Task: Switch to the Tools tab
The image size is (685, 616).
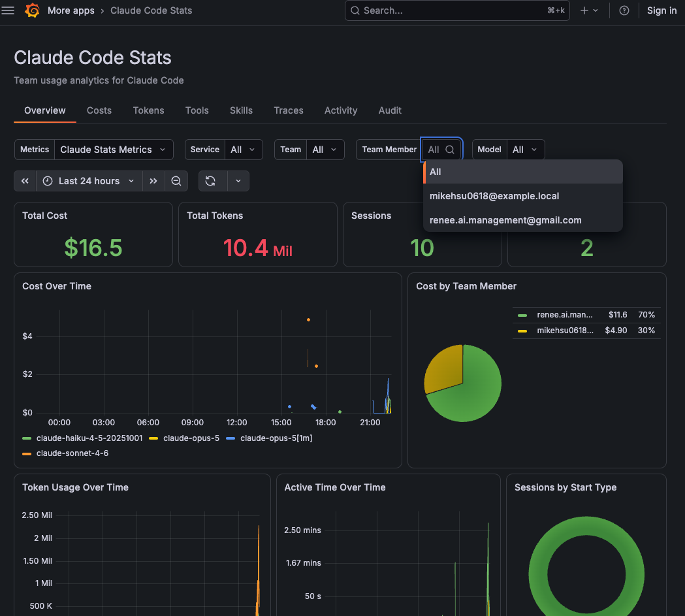Action: [197, 110]
